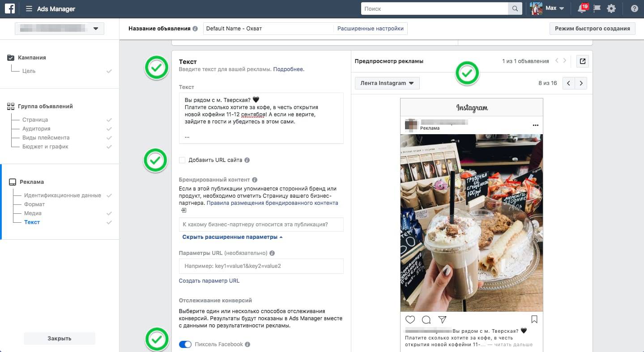The height and width of the screenshot is (352, 644).
Task: Go to the Виды плейсмента step
Action: tap(46, 138)
